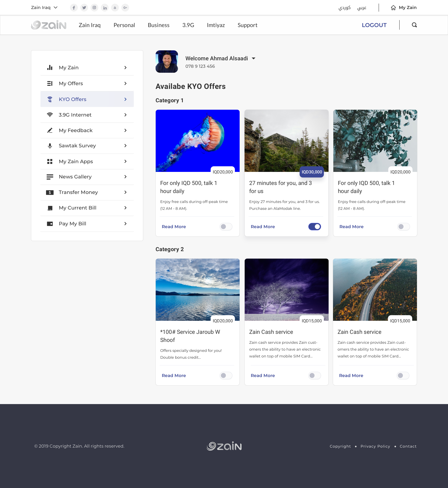Image resolution: width=448 pixels, height=488 pixels.
Task: Read More on 27 minutes offer
Action: point(263,227)
